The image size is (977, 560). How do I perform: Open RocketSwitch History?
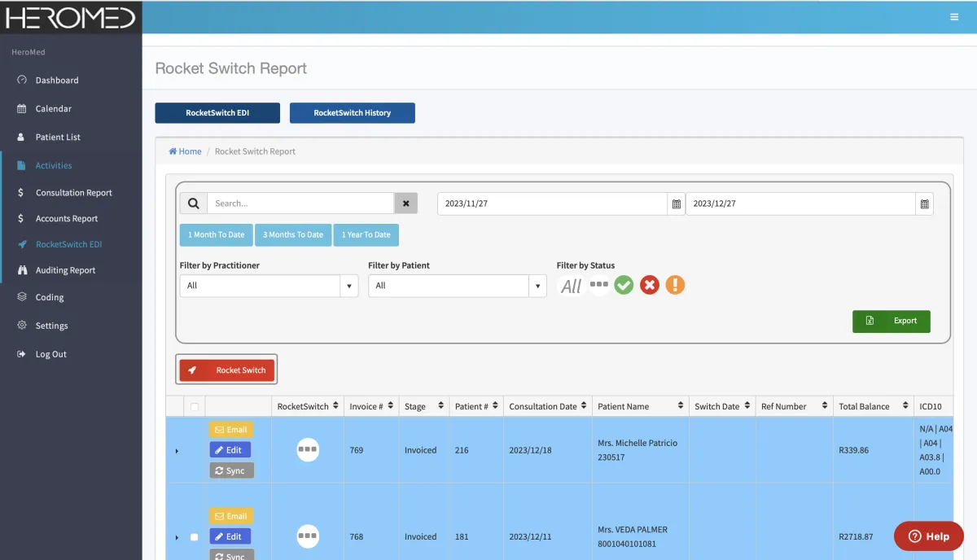(x=353, y=113)
